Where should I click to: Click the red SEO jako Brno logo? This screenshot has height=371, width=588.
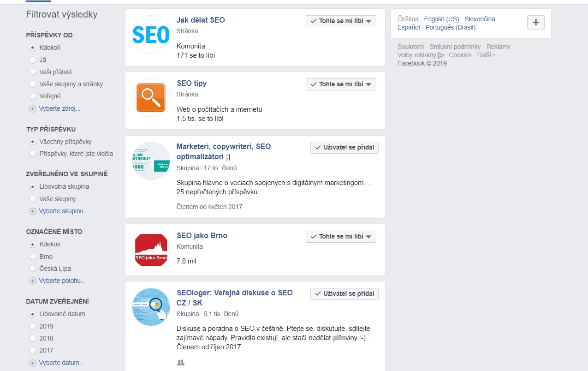click(x=151, y=250)
